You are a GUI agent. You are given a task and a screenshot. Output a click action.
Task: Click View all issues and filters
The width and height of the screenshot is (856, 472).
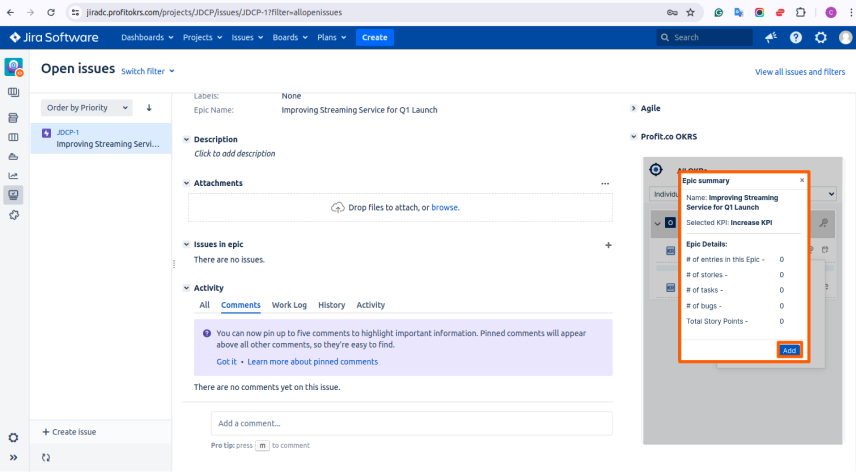[800, 71]
